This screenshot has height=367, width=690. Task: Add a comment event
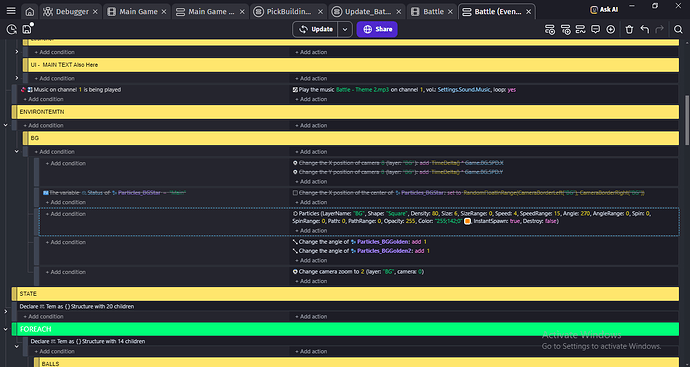pyautogui.click(x=595, y=29)
